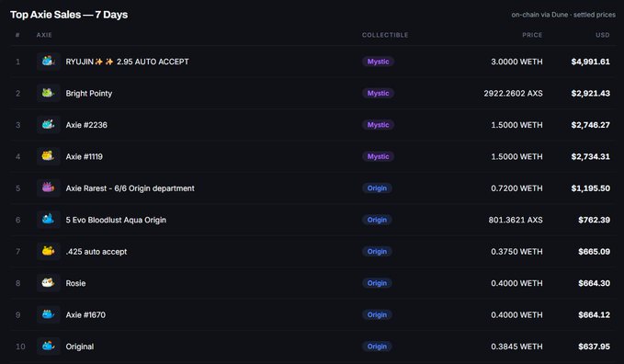Click Origin badge for 5 Evo Bloodlust
Viewport: 624px width, 364px height.
(377, 220)
